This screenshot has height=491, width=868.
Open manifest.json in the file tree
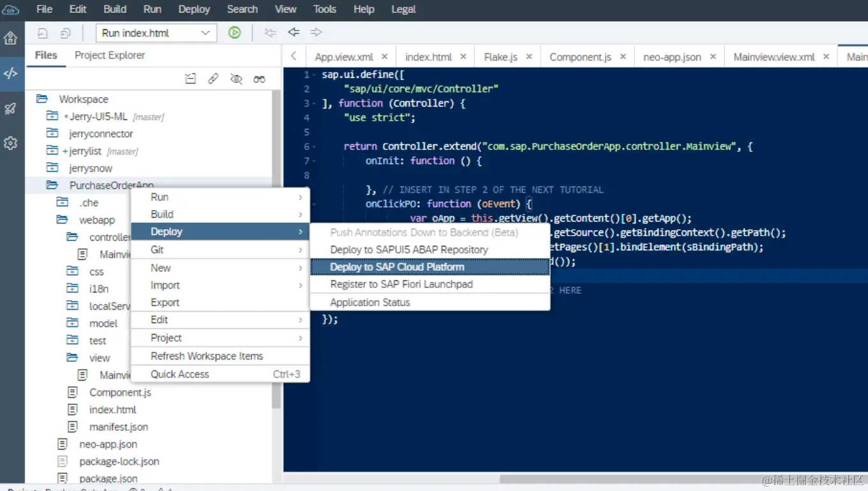click(x=119, y=427)
